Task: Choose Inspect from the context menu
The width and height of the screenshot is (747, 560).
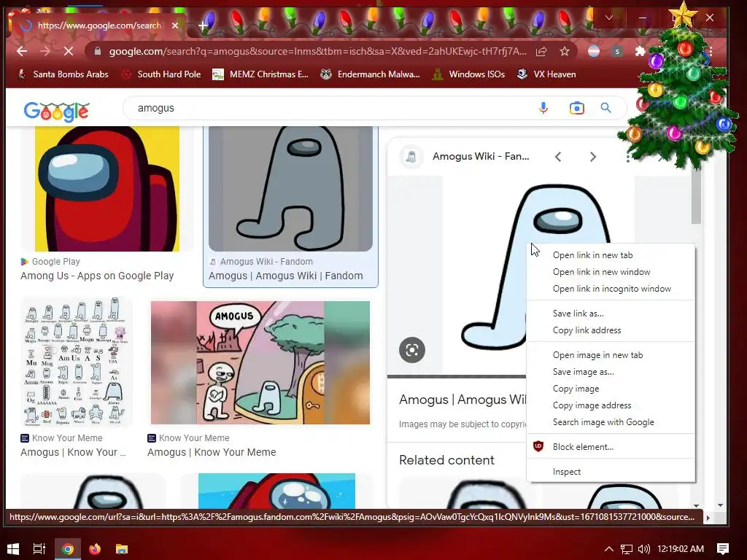Action: pyautogui.click(x=611, y=472)
